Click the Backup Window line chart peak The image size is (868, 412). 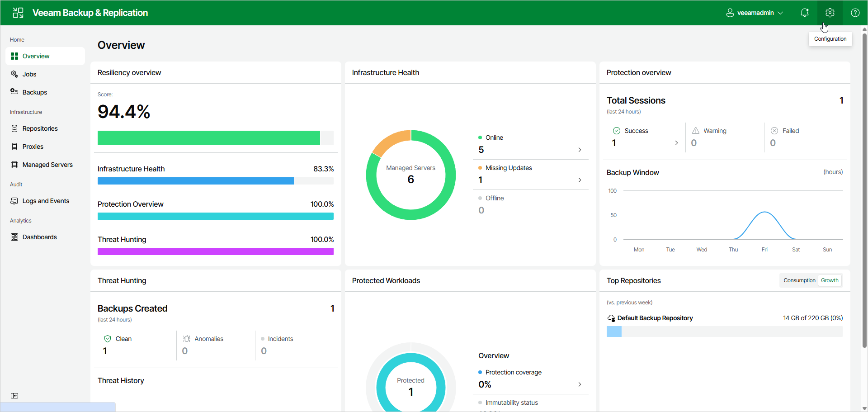click(764, 212)
